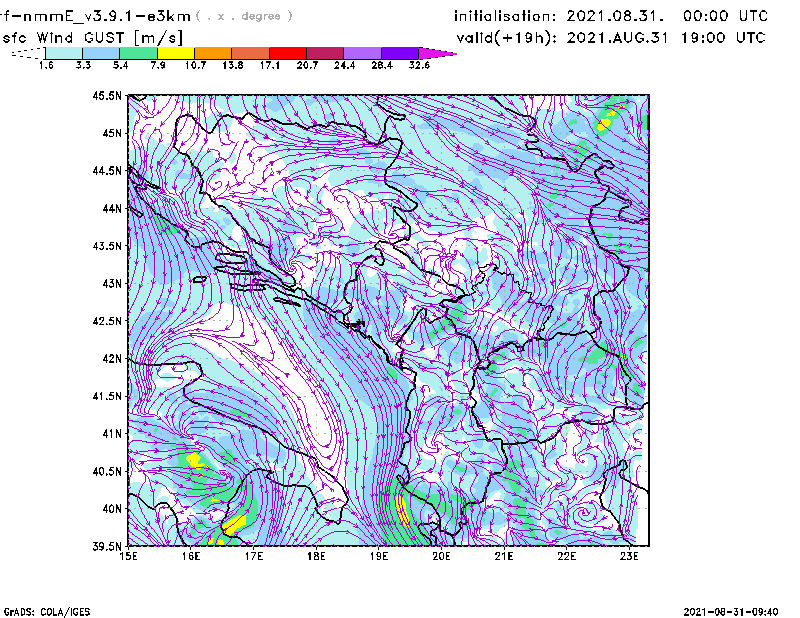Click the 45.5N latitude label
Viewport: 800px width, 618px height.
point(107,95)
